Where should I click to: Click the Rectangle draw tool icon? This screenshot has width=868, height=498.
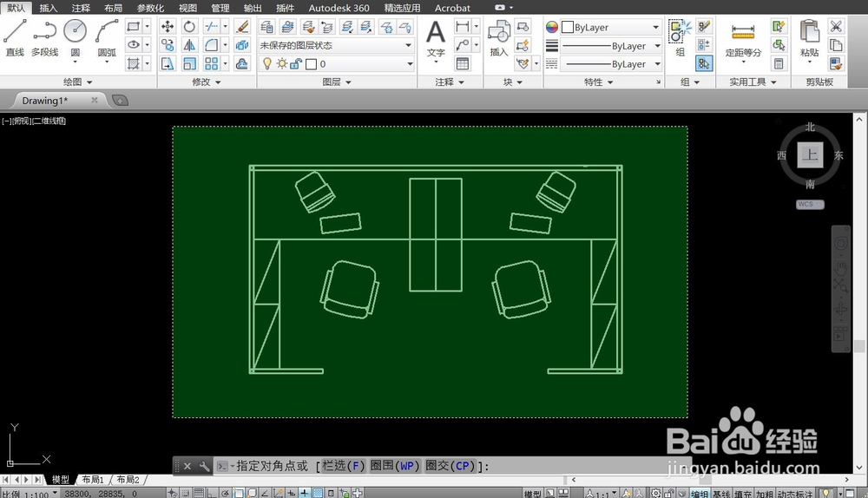pyautogui.click(x=133, y=26)
